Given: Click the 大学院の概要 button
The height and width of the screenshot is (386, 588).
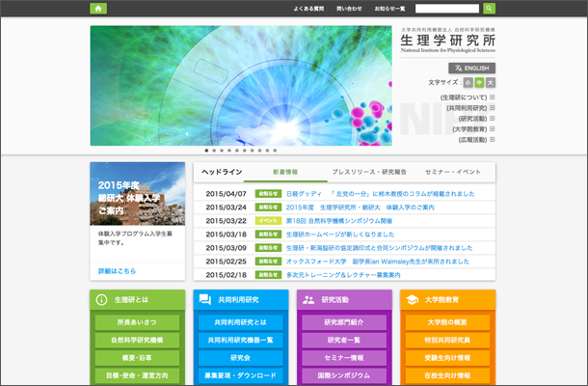Looking at the screenshot, I should [448, 322].
